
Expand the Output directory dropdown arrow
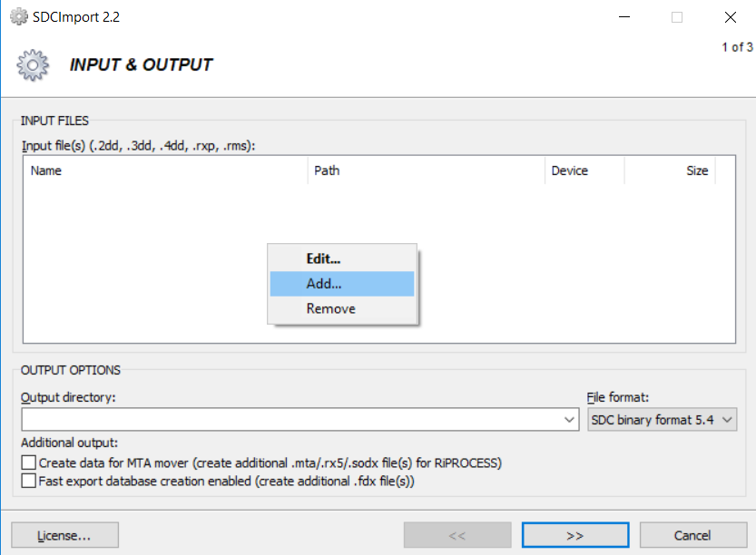569,420
